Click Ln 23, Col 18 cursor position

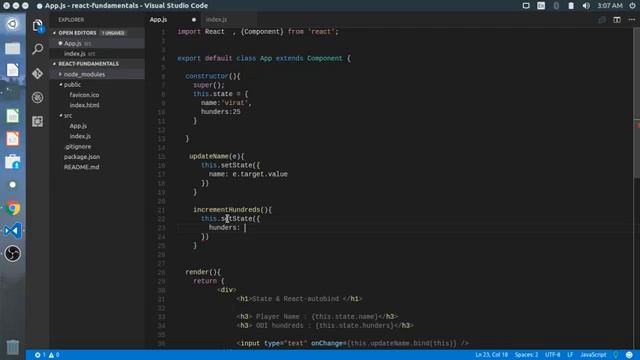pyautogui.click(x=491, y=355)
